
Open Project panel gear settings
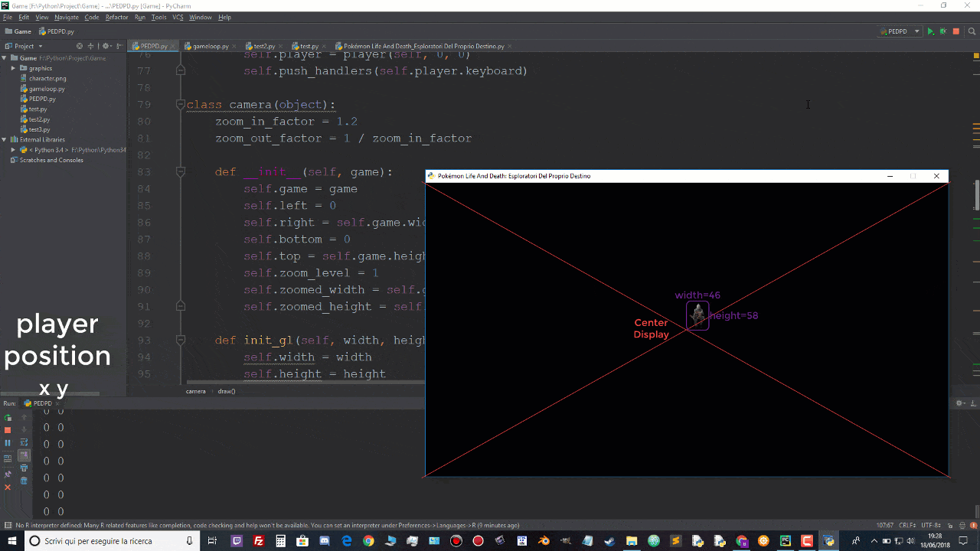coord(106,46)
